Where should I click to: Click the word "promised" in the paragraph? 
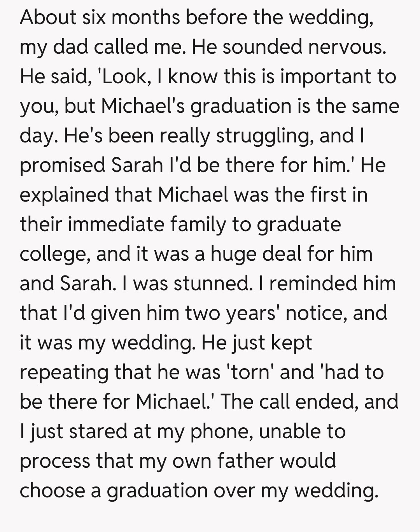62,165
